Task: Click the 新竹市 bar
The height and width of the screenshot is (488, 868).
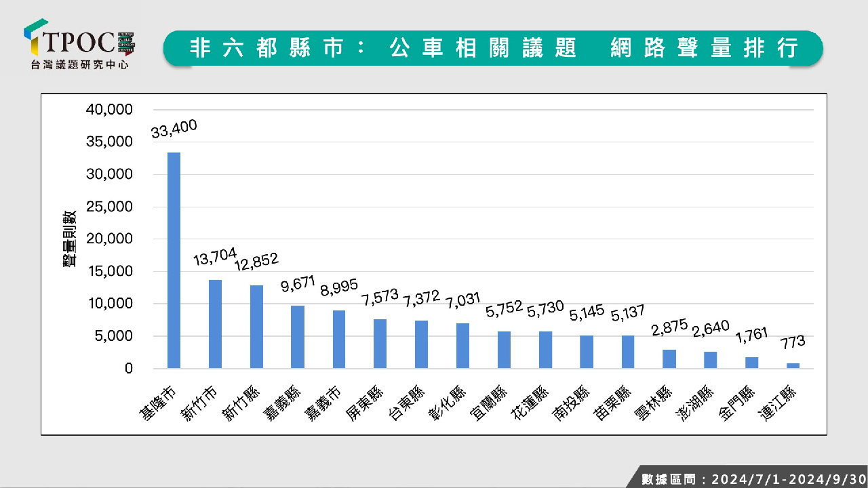Action: pyautogui.click(x=215, y=325)
